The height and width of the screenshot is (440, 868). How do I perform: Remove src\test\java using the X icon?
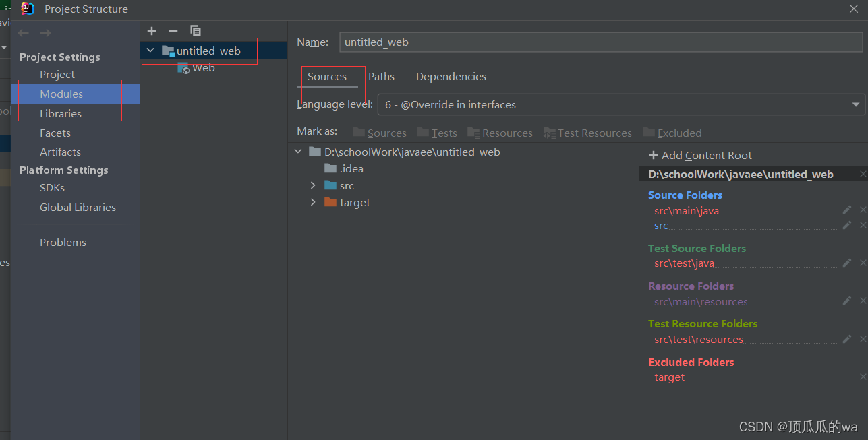click(x=863, y=263)
